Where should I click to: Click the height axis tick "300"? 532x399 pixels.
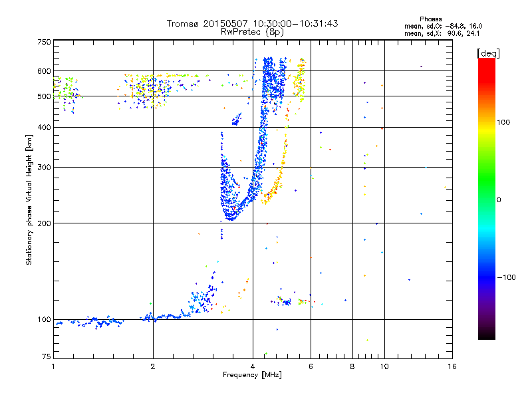point(44,168)
